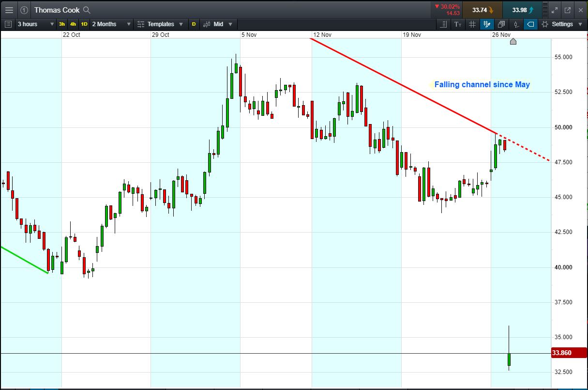The height and width of the screenshot is (390, 588).
Task: Click the 19 Nov date axis label
Action: click(x=412, y=34)
